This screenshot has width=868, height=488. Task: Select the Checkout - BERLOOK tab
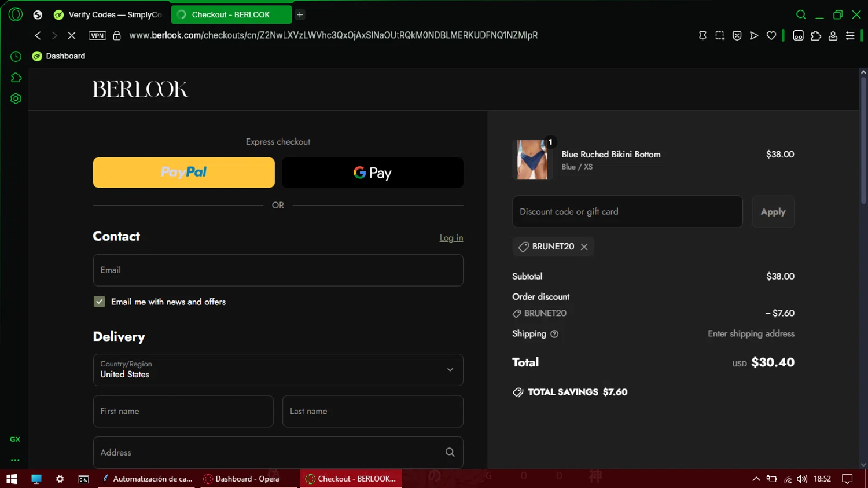point(231,14)
